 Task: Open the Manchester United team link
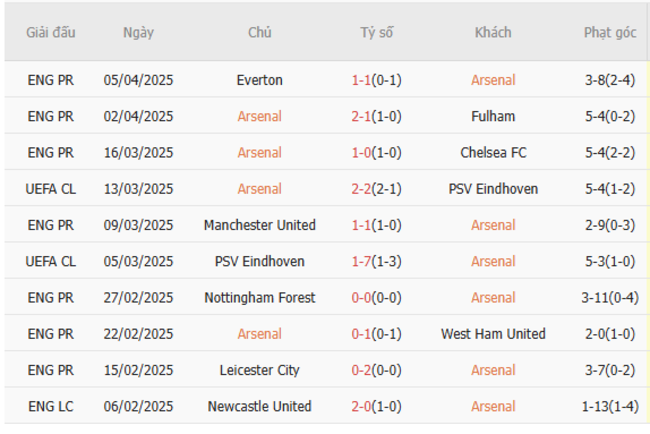[x=260, y=225]
